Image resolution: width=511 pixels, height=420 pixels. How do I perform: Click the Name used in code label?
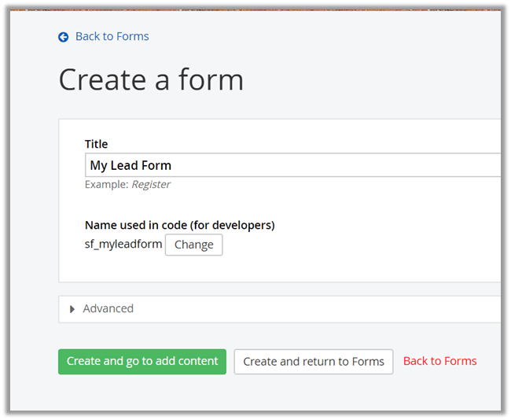click(x=179, y=225)
